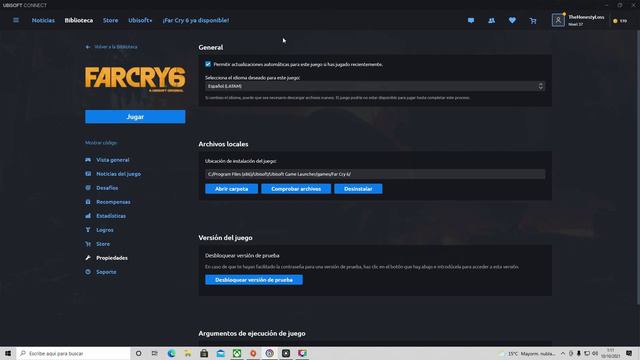Click the weather widget in taskbar
This screenshot has height=360, width=640.
point(528,353)
